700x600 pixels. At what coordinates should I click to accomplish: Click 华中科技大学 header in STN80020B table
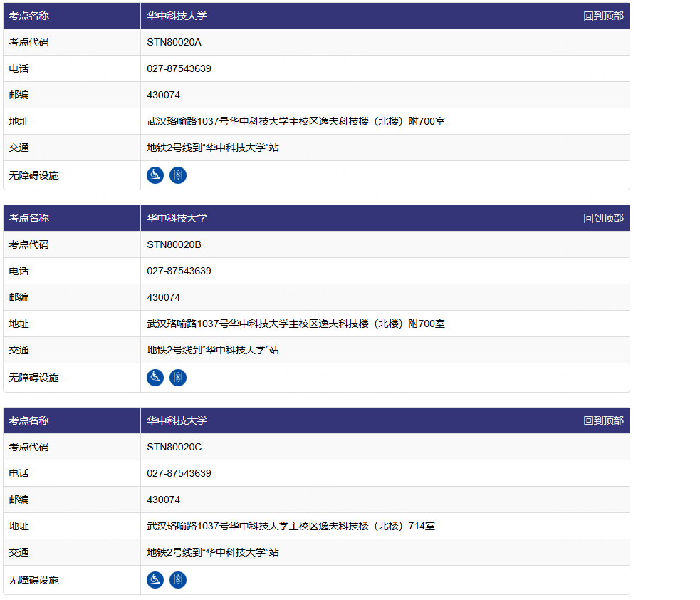177,218
